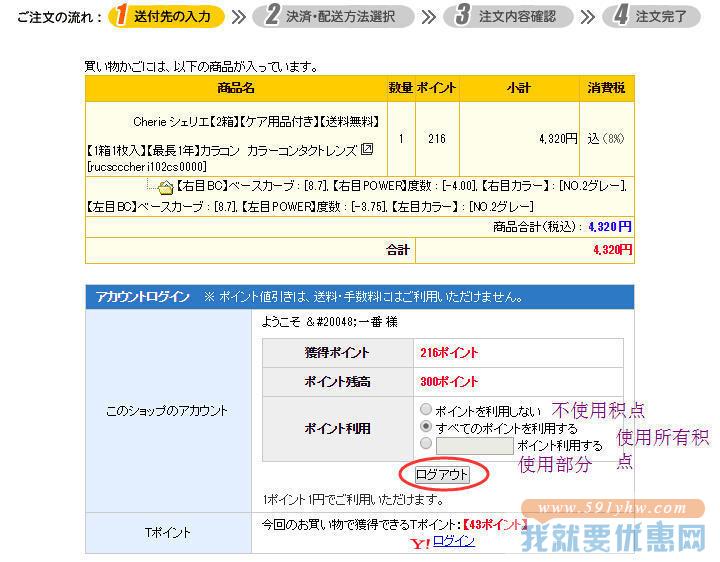Click the ポイント利用 label
This screenshot has height=562, width=720.
coord(338,428)
